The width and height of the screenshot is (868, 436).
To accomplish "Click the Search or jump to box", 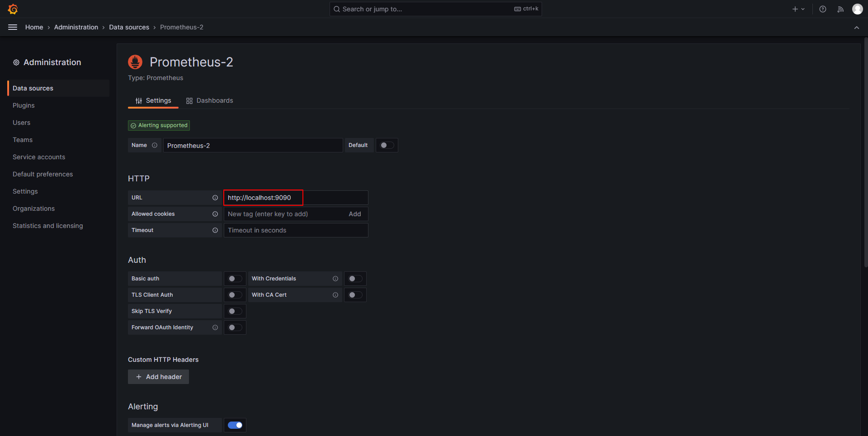I will pyautogui.click(x=436, y=9).
